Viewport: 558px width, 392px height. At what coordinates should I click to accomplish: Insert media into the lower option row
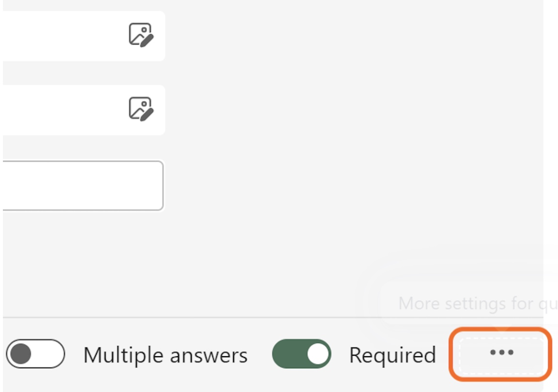141,109
